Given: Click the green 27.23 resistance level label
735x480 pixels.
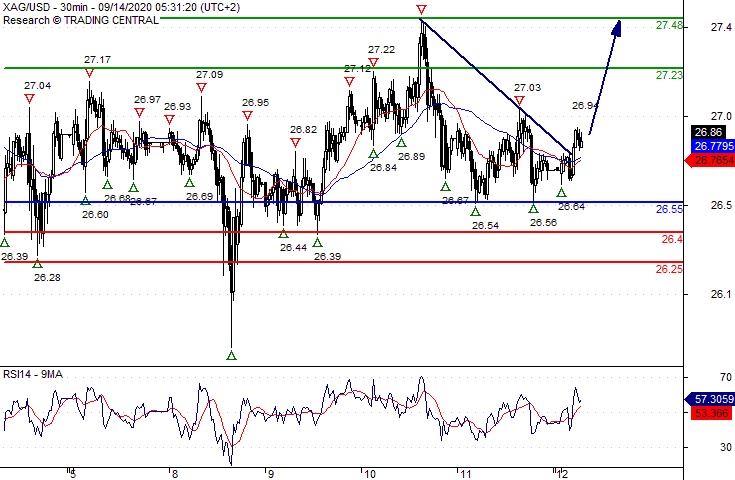Looking at the screenshot, I should coord(669,75).
